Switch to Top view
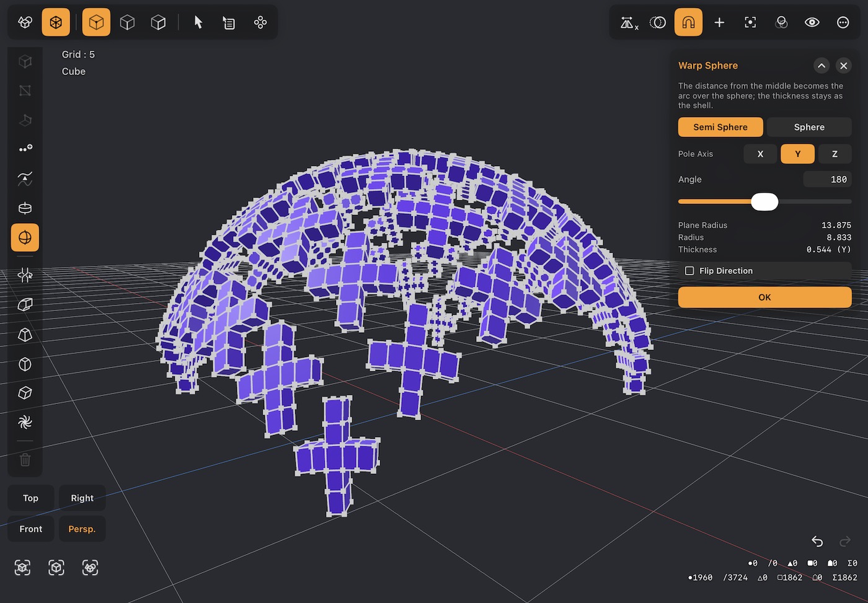Image resolution: width=868 pixels, height=603 pixels. [x=30, y=498]
